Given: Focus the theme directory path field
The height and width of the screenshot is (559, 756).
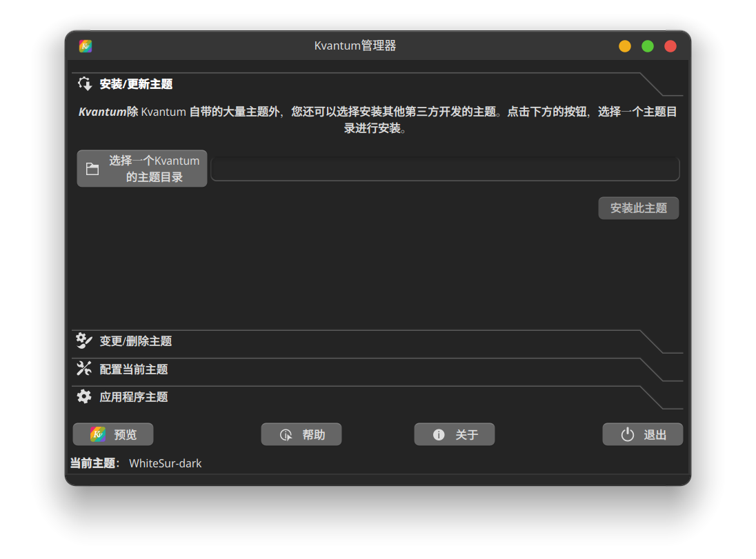Looking at the screenshot, I should [445, 169].
